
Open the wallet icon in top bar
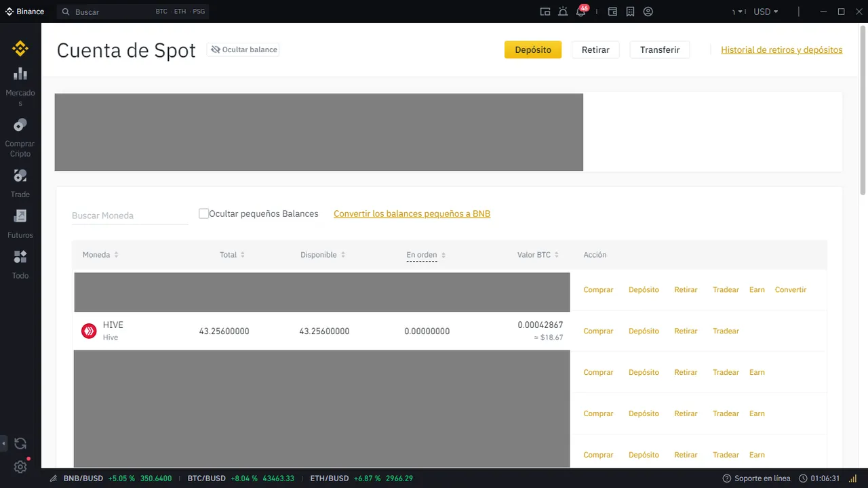pyautogui.click(x=612, y=12)
